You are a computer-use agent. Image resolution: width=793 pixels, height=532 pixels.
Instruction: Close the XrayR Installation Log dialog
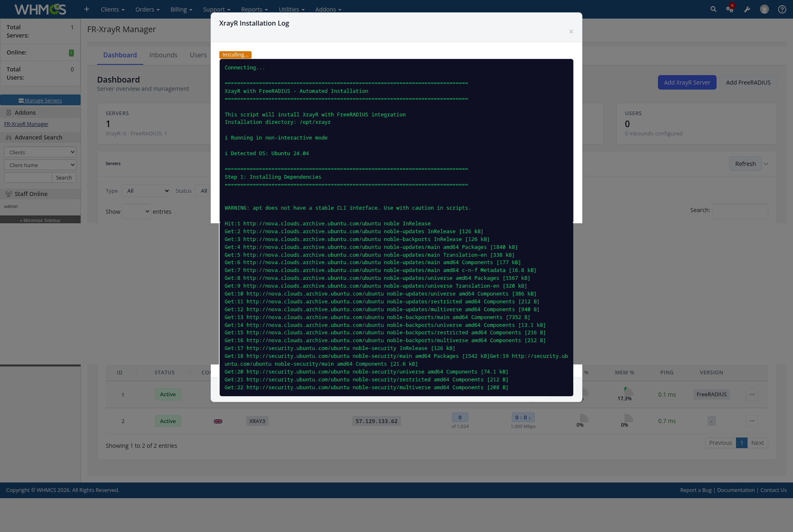[571, 32]
